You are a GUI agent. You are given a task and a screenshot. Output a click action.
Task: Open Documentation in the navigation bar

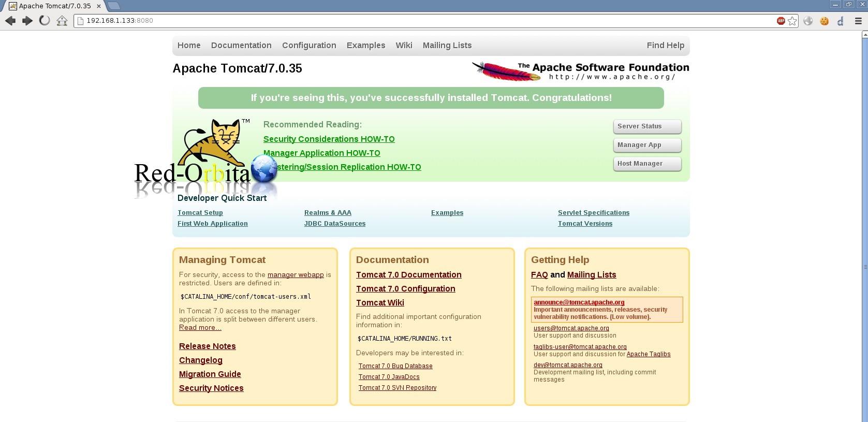point(241,46)
